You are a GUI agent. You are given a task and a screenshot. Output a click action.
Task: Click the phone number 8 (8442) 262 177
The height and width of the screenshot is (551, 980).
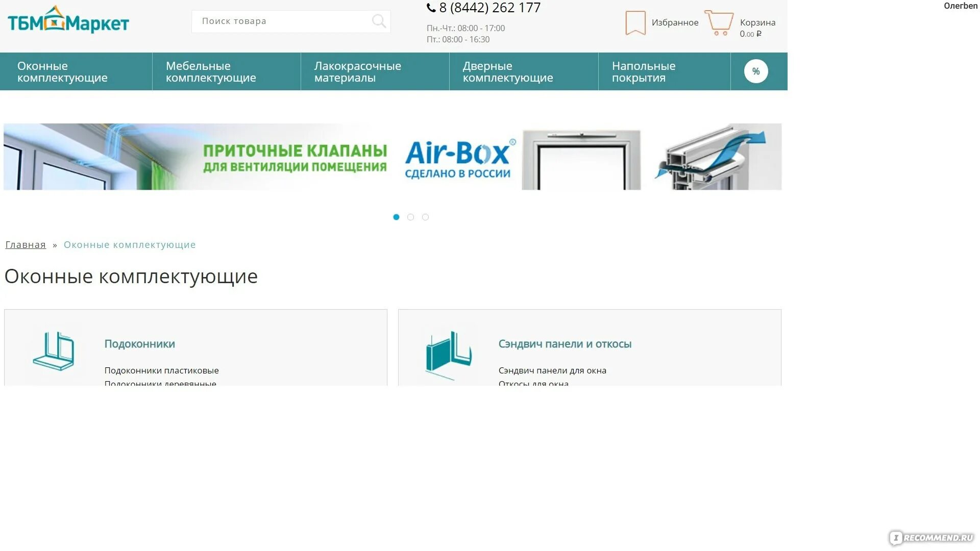(x=489, y=8)
